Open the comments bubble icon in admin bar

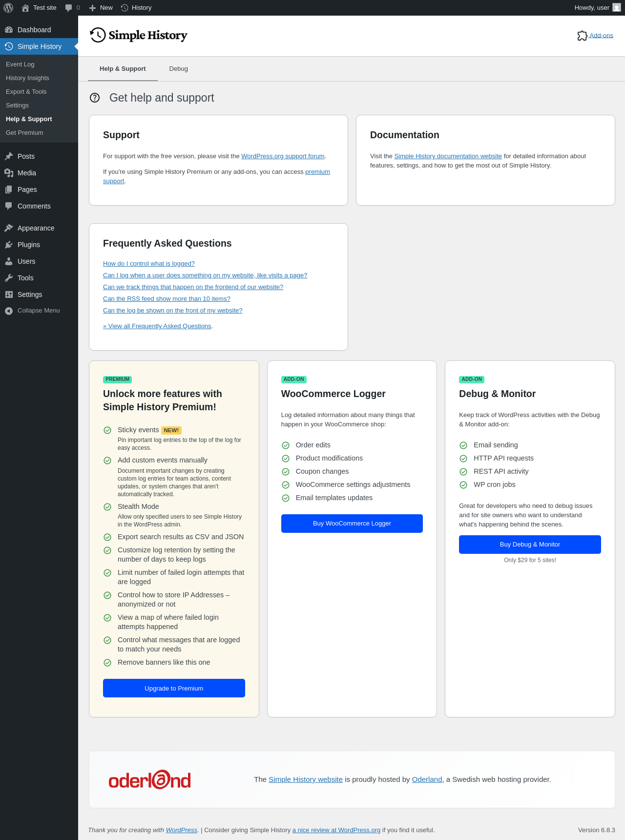(69, 8)
